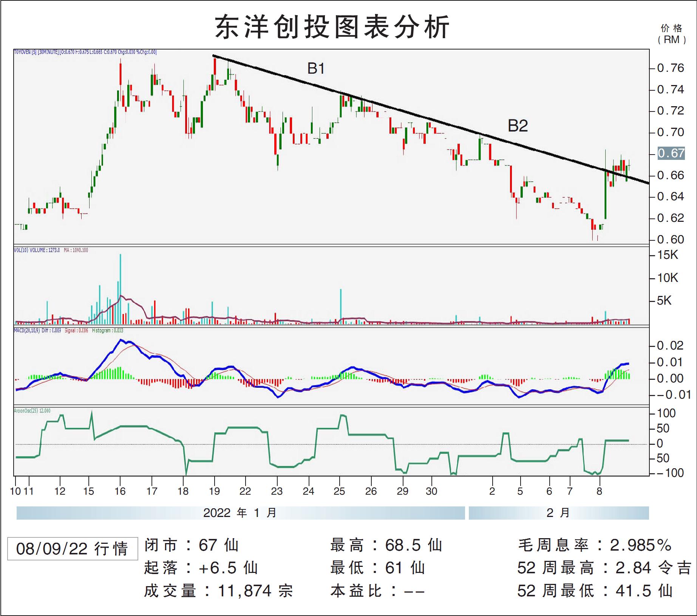This screenshot has height=616, width=697.
Task: Click the Aroon axis 100 label
Action: (666, 413)
